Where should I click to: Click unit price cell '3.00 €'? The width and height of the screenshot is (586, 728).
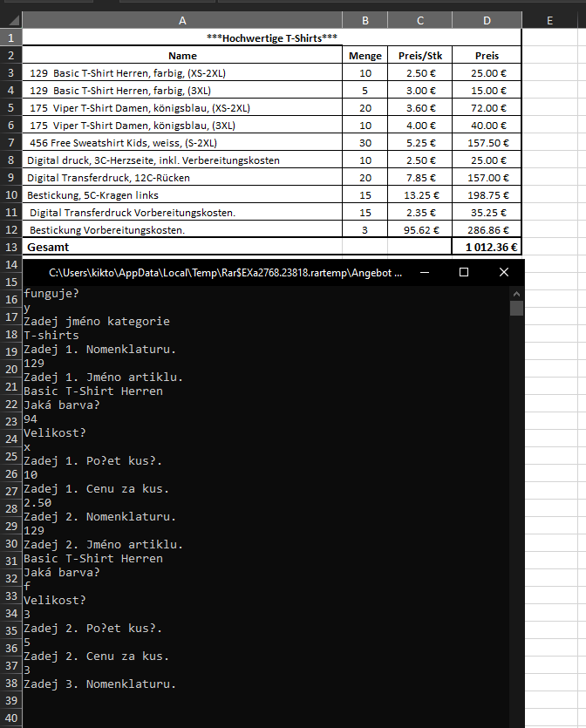(419, 90)
